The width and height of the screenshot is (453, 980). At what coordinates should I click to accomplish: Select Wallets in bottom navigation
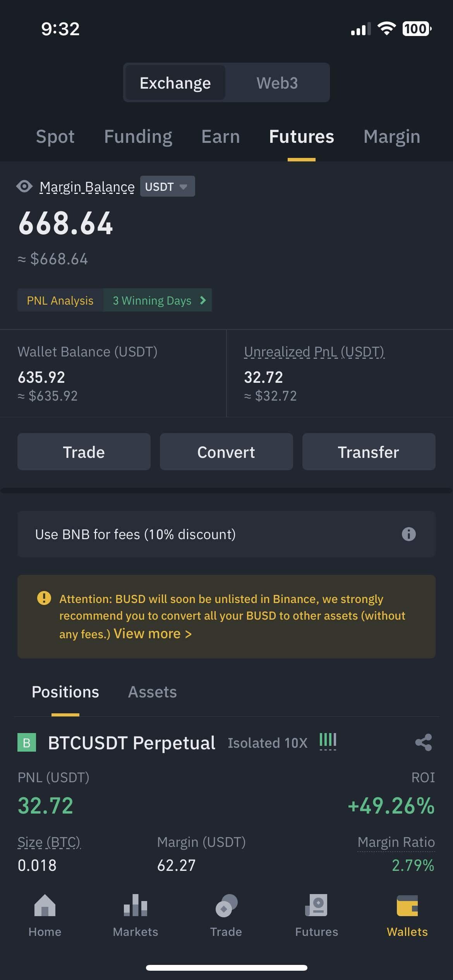point(407,916)
